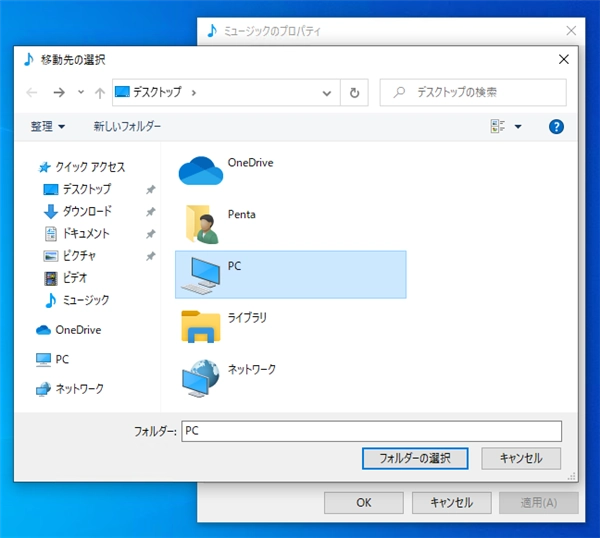Confirm with フォルダーの選択 button
This screenshot has height=538, width=600.
[415, 458]
